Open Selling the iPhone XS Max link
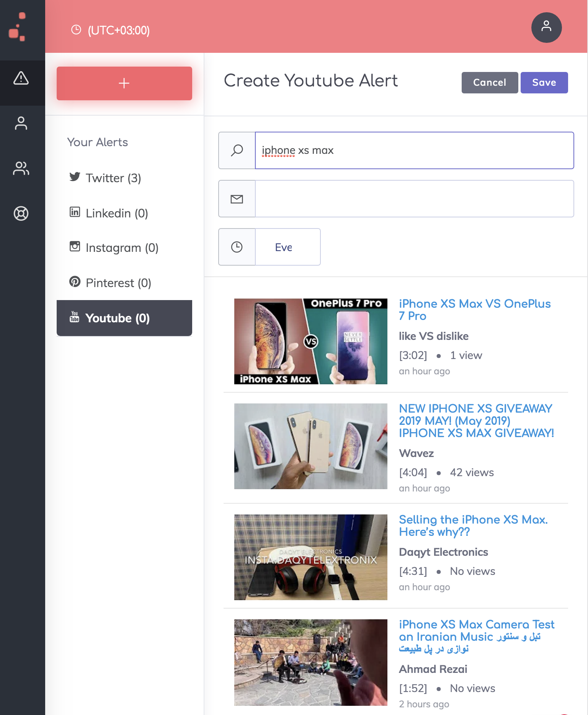588x715 pixels. (x=473, y=526)
